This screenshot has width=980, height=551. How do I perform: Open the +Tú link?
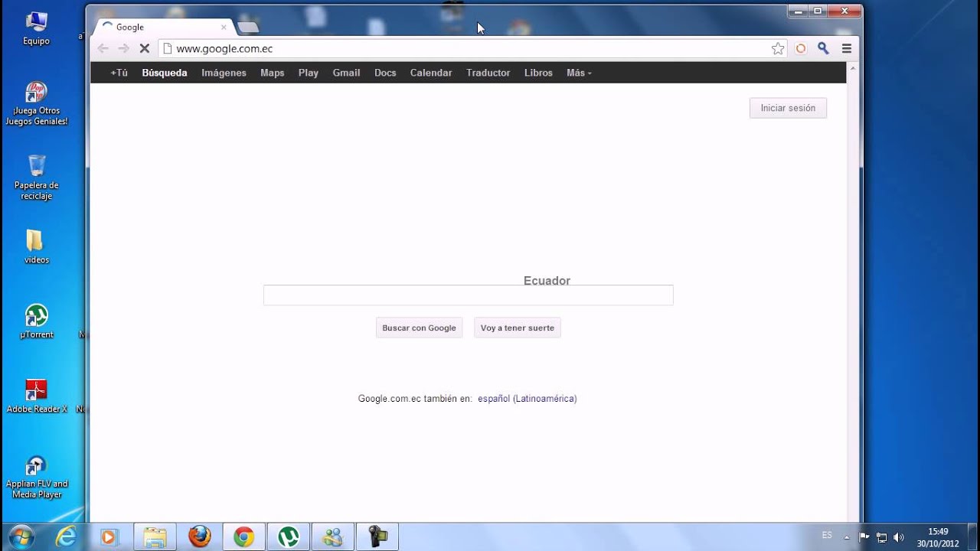tap(119, 73)
